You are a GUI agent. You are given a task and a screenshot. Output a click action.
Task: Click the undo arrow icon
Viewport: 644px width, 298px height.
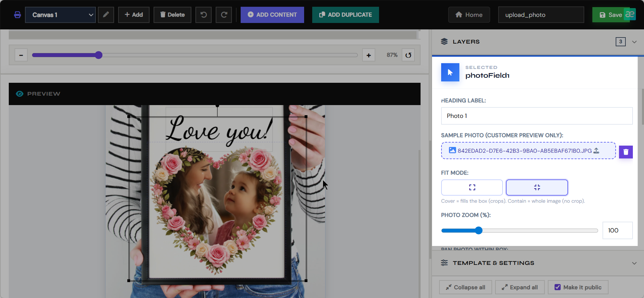pyautogui.click(x=204, y=15)
